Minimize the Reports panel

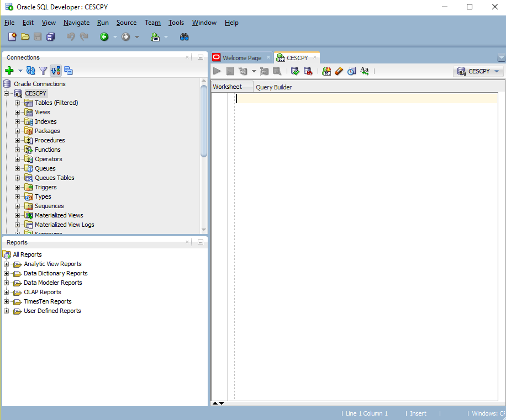(x=201, y=242)
